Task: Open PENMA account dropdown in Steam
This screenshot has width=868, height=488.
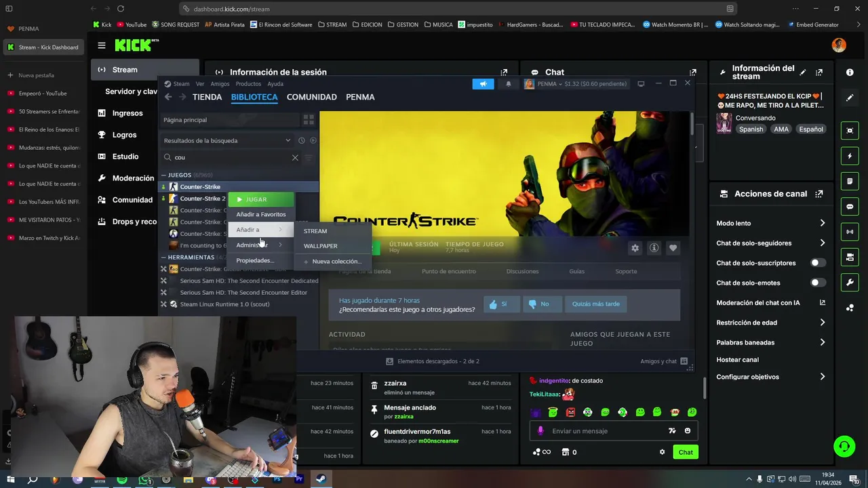Action: (x=575, y=84)
